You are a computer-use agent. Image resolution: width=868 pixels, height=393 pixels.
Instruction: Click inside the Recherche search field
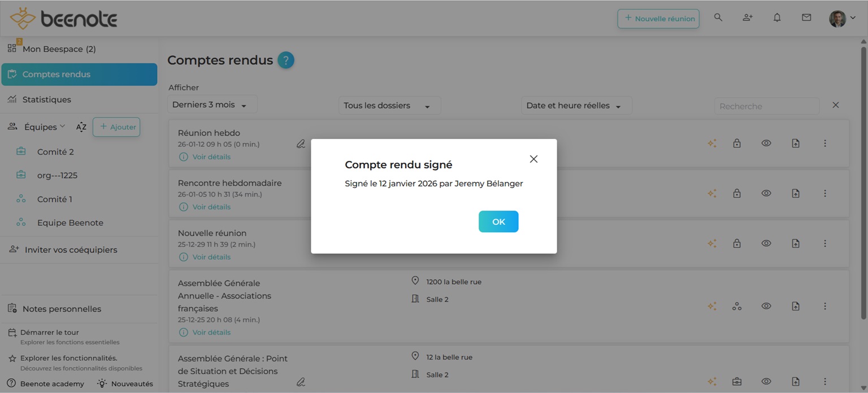766,106
